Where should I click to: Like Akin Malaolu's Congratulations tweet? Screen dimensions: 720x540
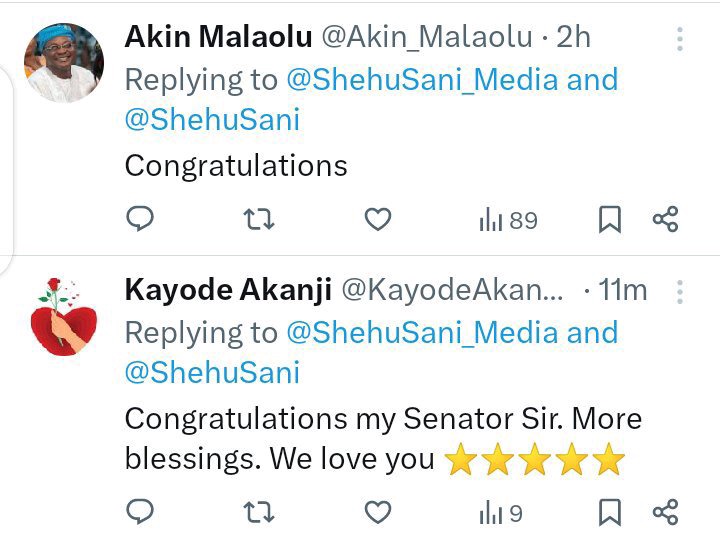tap(377, 219)
